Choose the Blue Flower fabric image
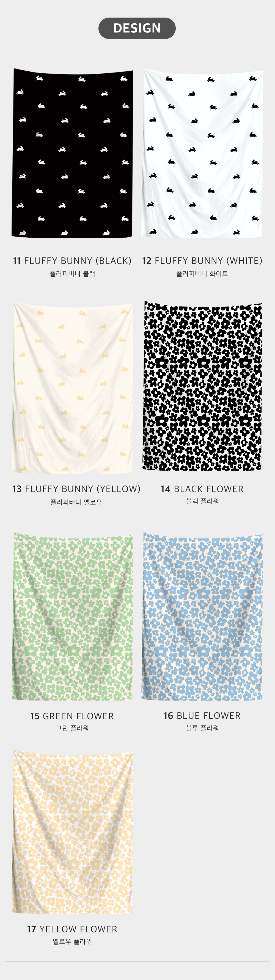275x980 pixels. (x=202, y=617)
